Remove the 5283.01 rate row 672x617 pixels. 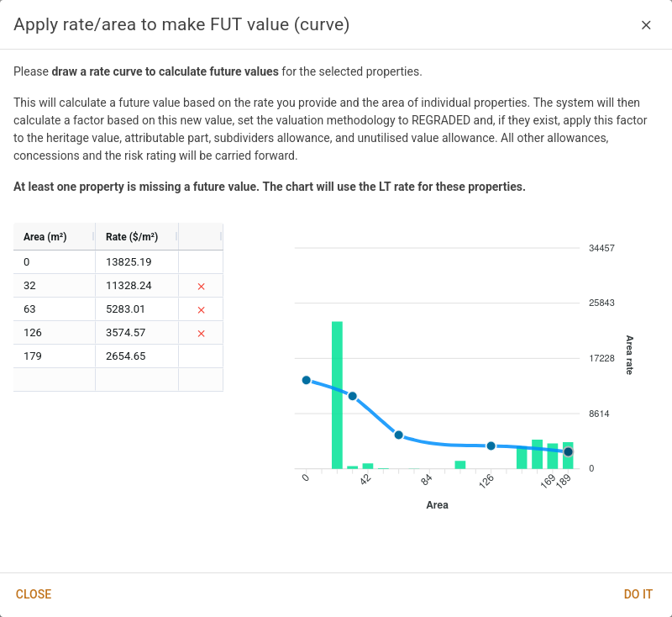[x=201, y=310]
